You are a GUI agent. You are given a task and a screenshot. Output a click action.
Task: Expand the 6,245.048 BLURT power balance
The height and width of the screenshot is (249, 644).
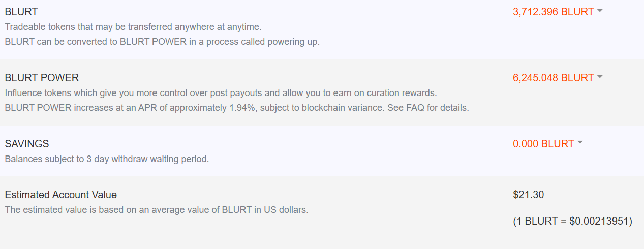[554, 78]
